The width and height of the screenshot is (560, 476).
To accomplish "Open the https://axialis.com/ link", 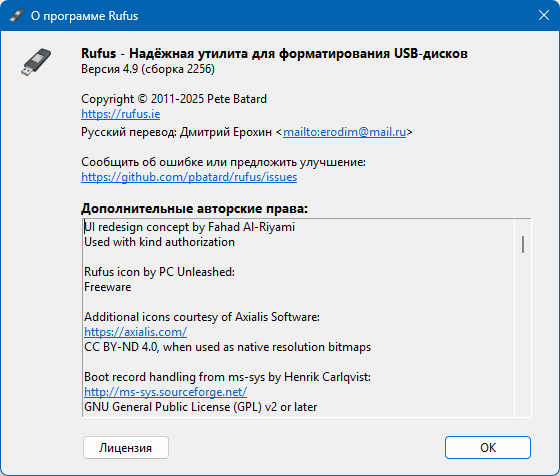I will (135, 332).
